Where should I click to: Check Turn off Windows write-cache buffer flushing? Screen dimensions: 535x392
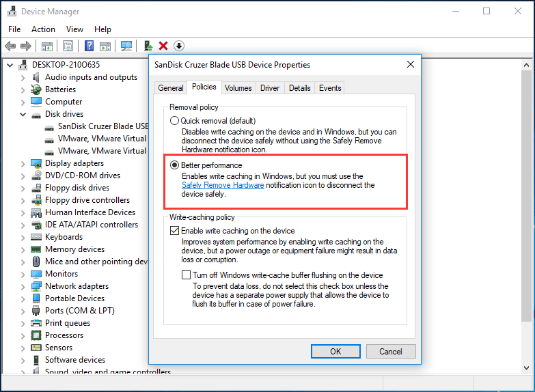(186, 275)
